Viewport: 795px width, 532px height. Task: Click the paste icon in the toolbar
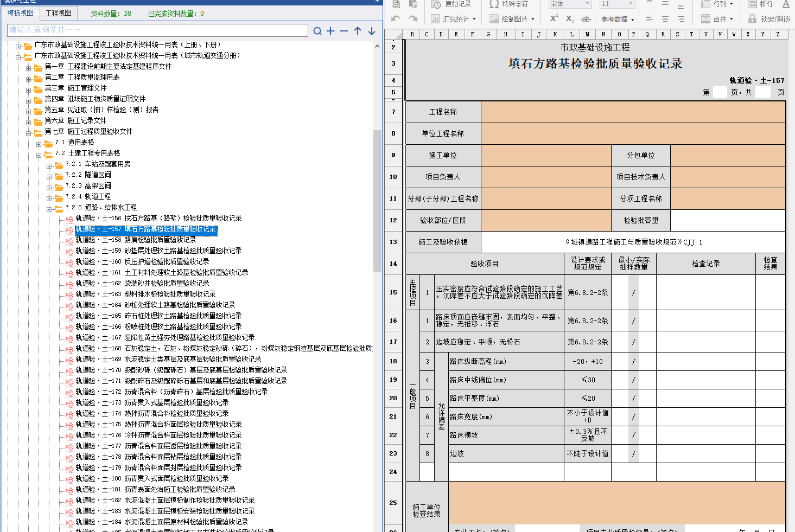[x=414, y=4]
